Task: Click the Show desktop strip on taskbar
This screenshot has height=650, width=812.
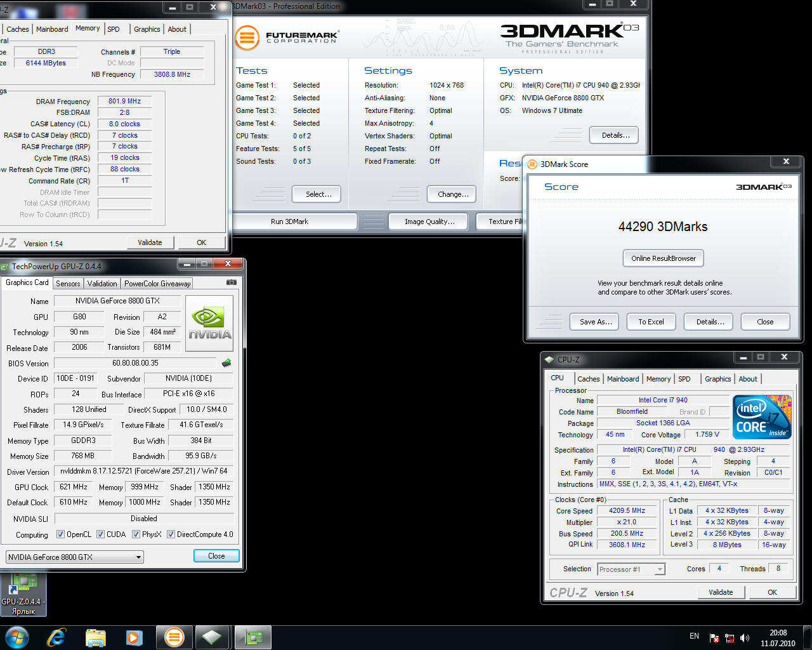Action: (x=807, y=637)
